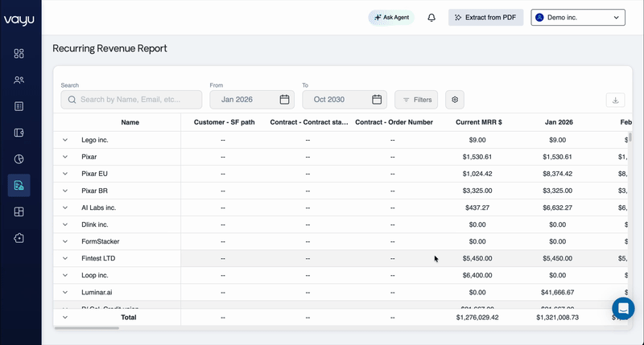
Task: Open the From date calendar icon
Action: coord(285,99)
